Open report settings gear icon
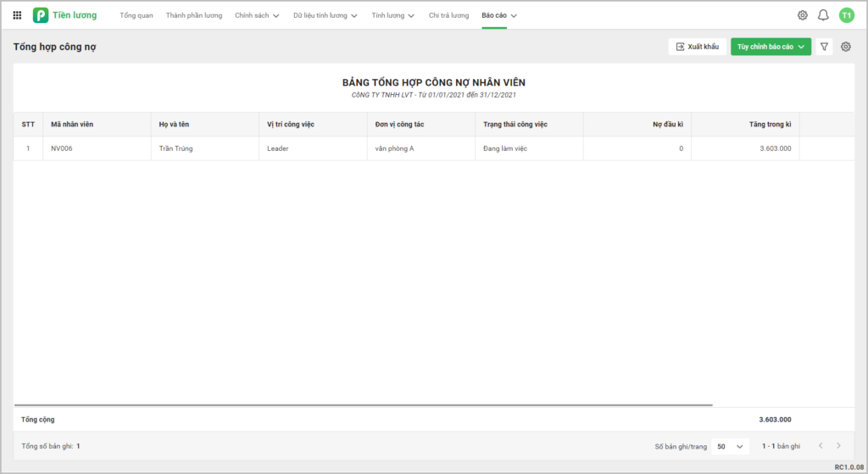Image resolution: width=868 pixels, height=474 pixels. (845, 47)
